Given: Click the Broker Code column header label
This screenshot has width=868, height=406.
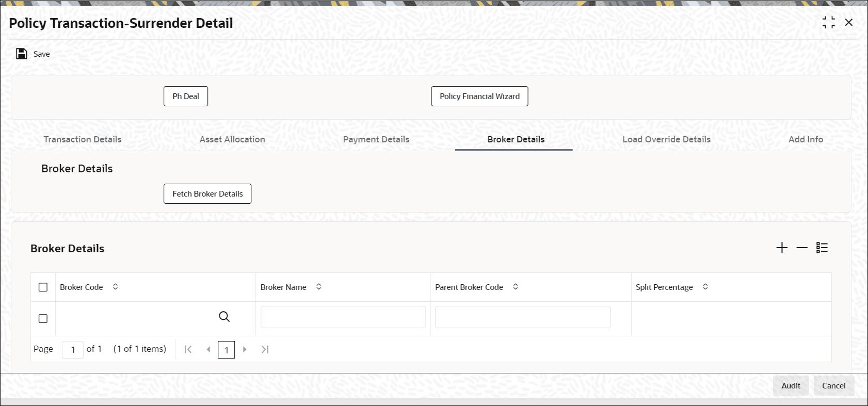Looking at the screenshot, I should (x=82, y=287).
